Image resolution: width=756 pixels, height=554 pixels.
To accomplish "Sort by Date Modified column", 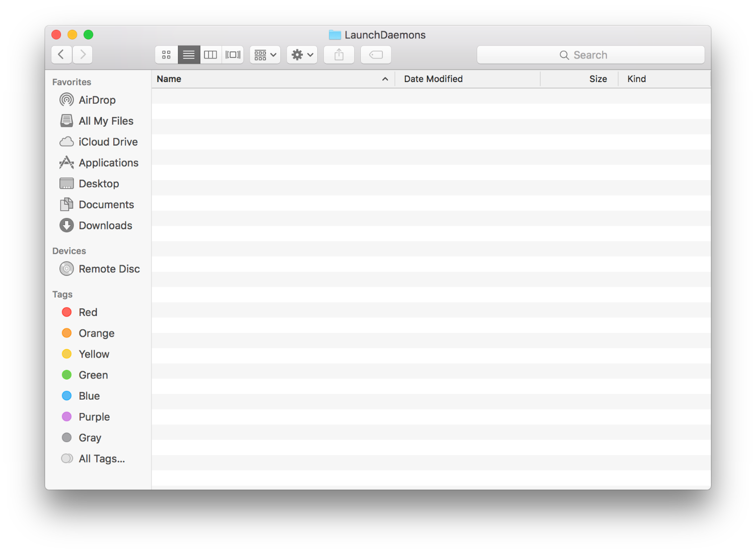I will (x=467, y=79).
